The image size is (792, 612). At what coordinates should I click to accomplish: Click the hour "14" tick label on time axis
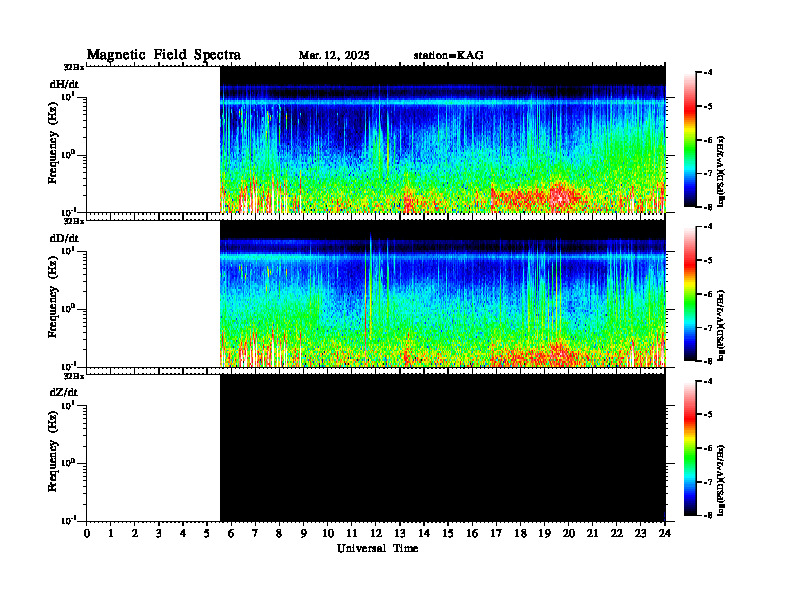[x=424, y=534]
